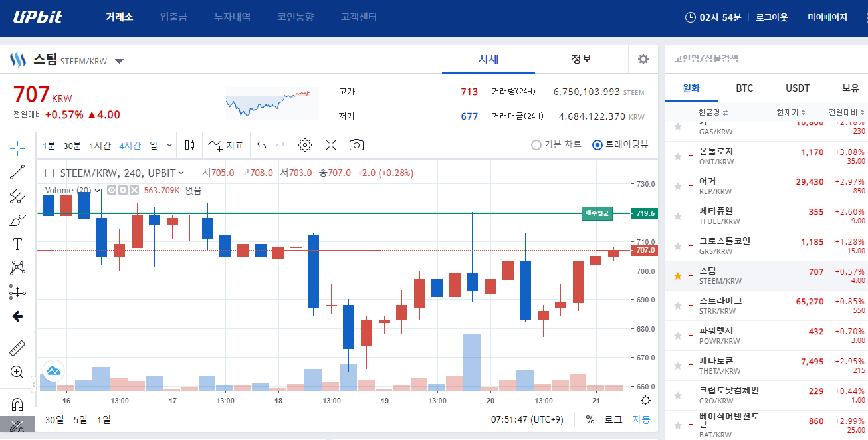Open the 지표 indicators button
The image size is (868, 440).
tap(226, 145)
